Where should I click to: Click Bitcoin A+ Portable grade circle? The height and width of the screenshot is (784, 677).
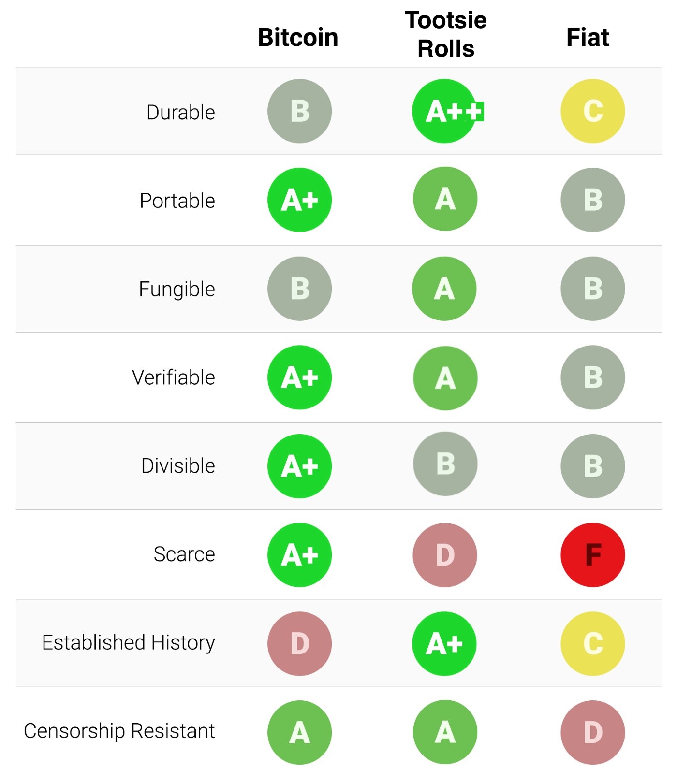click(299, 200)
